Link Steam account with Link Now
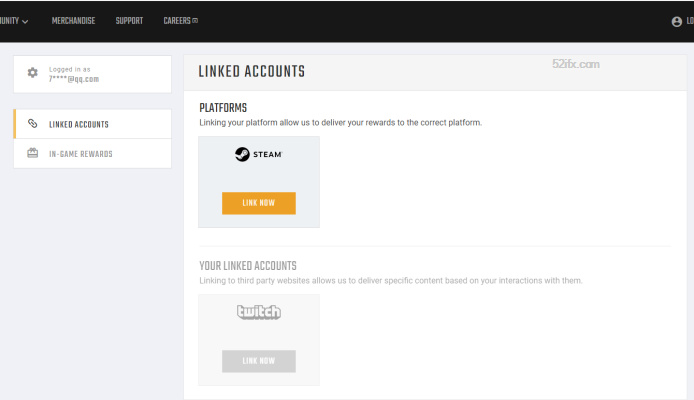Image resolution: width=694 pixels, height=400 pixels. click(x=259, y=203)
